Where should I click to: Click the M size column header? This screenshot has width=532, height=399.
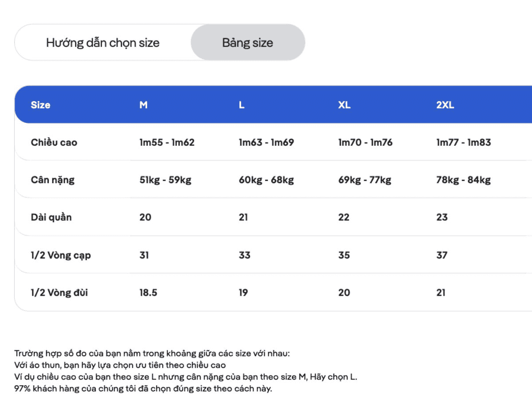[x=143, y=105]
